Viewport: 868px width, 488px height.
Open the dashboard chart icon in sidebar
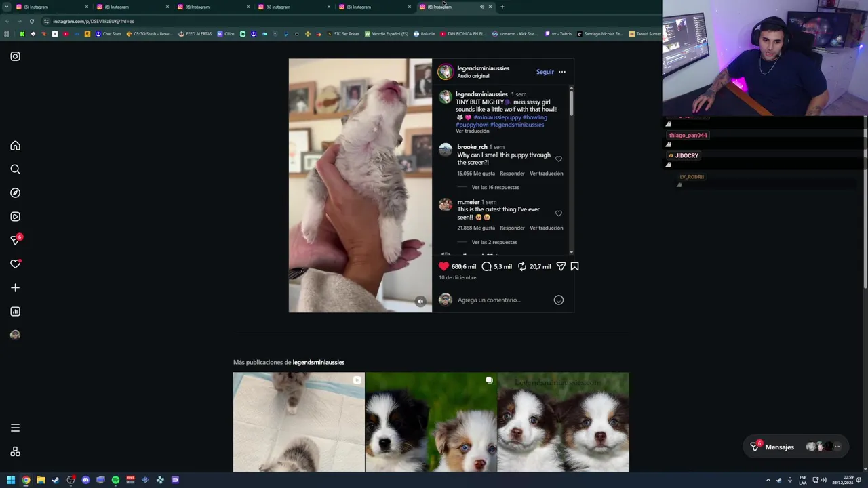[15, 312]
